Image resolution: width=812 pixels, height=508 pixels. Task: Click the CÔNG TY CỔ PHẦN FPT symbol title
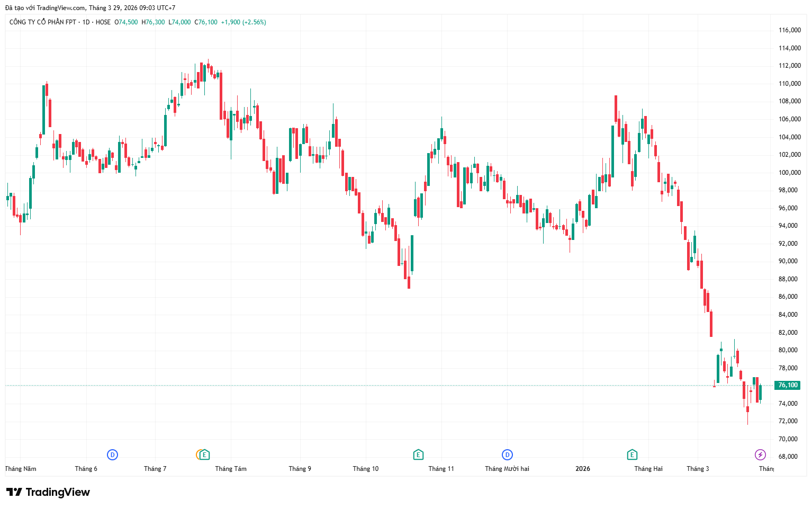43,22
